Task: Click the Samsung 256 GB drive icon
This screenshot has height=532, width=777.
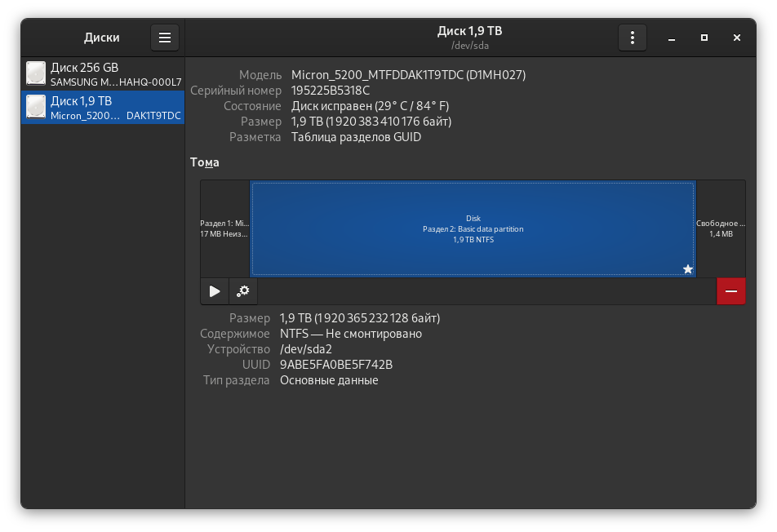Action: (36, 74)
